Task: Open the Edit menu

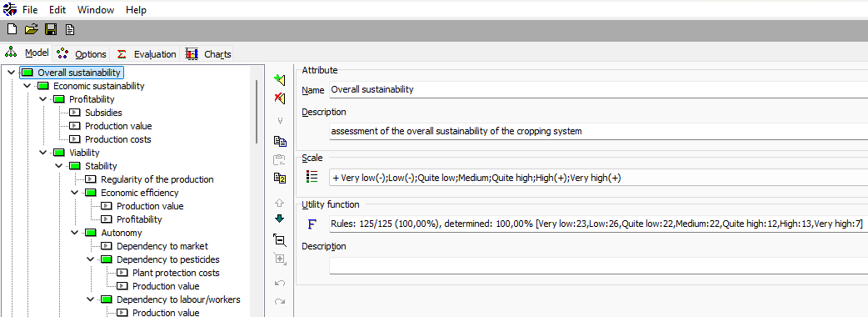Action: 57,10
